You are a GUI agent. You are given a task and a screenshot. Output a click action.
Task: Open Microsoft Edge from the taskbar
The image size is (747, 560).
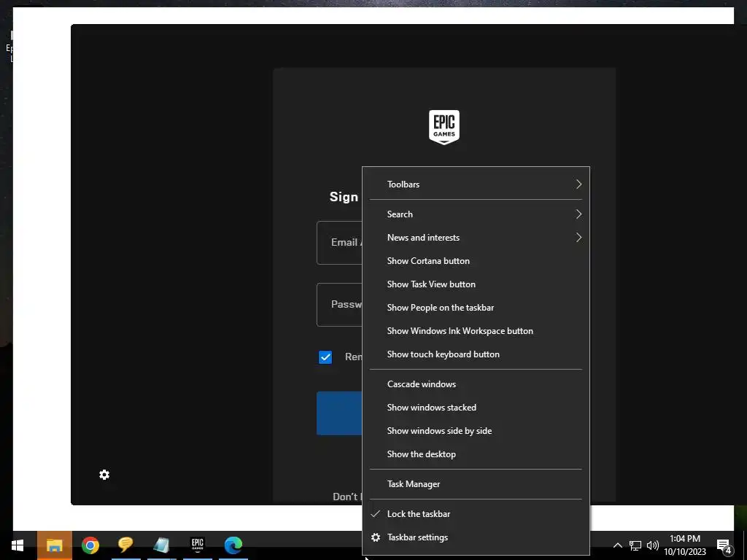(x=233, y=545)
